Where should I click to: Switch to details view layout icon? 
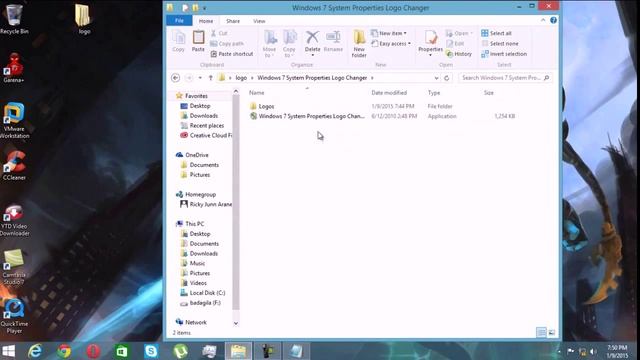coord(541,333)
